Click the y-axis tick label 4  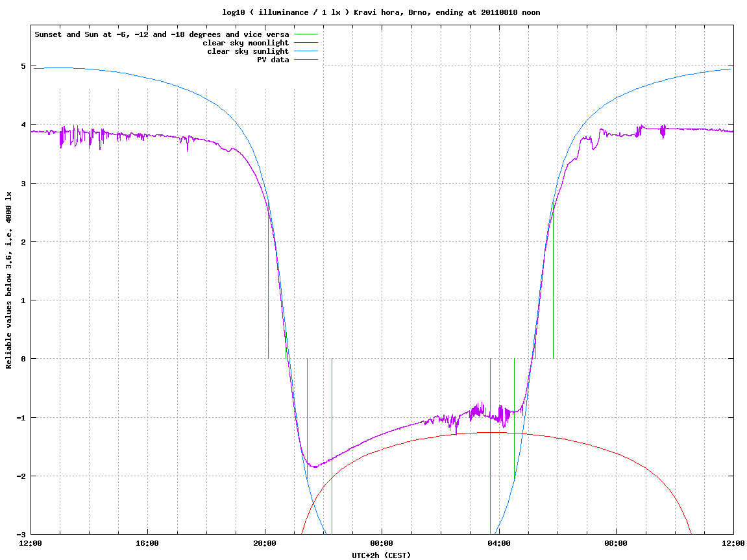[23, 125]
